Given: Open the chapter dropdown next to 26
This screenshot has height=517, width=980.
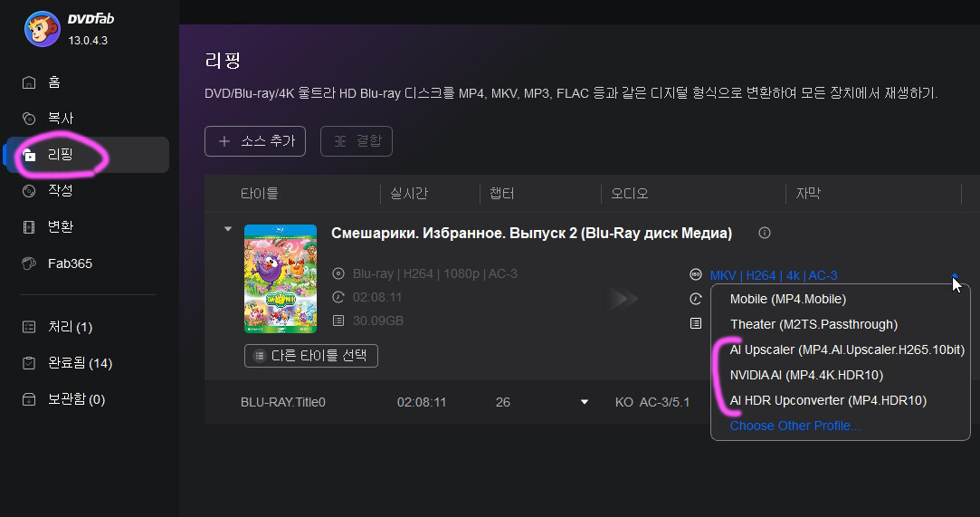Looking at the screenshot, I should pos(585,402).
